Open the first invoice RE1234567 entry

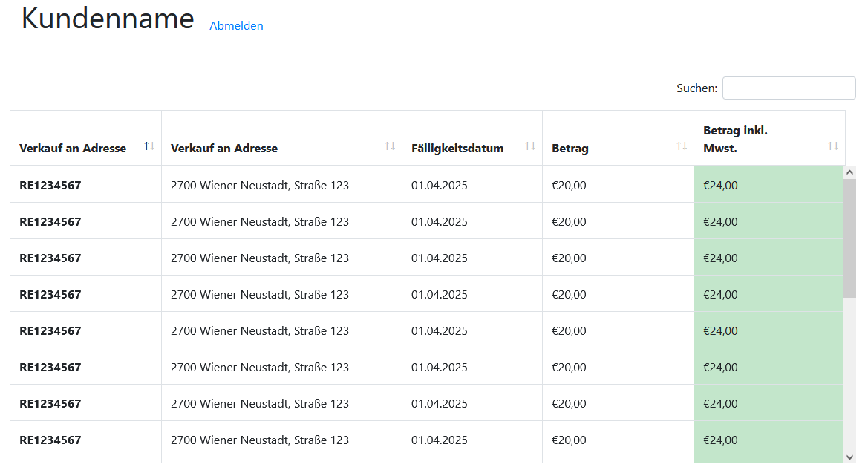pyautogui.click(x=49, y=185)
